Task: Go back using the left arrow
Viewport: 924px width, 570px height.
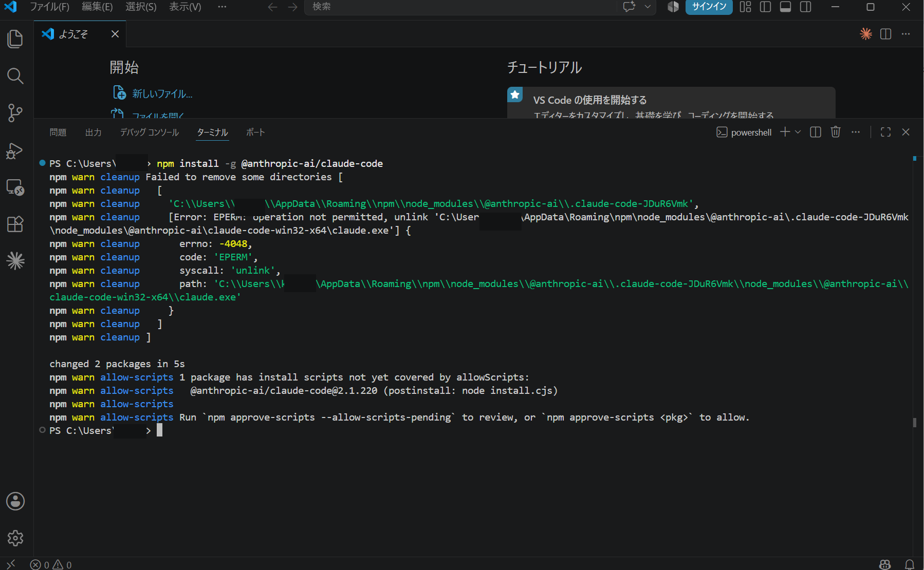Action: point(273,7)
